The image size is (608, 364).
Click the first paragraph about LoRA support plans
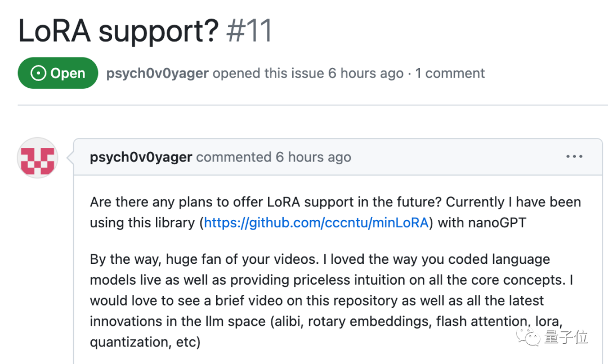pos(336,213)
